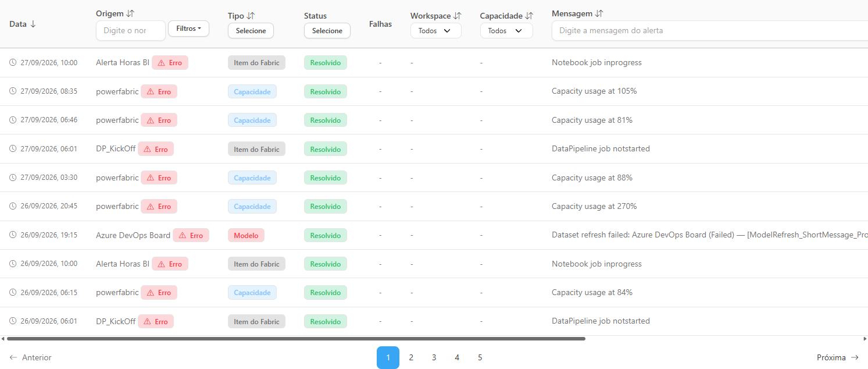The width and height of the screenshot is (868, 369).
Task: Select 'Capacity usage at 88%' message
Action: pyautogui.click(x=592, y=178)
